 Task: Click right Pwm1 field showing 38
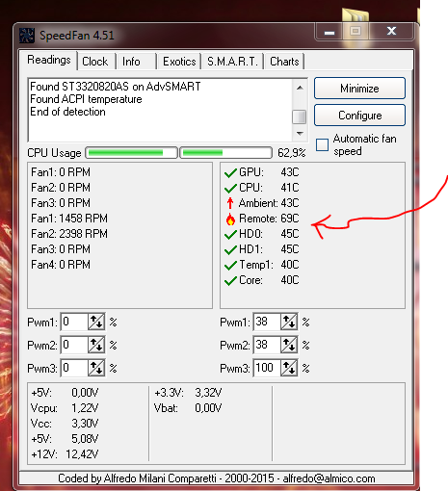pyautogui.click(x=267, y=322)
